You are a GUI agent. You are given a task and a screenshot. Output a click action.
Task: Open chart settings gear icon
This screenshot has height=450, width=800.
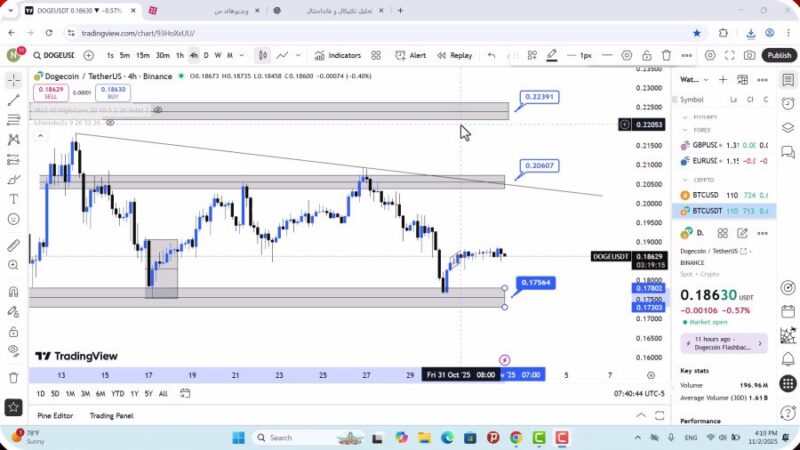pos(710,55)
